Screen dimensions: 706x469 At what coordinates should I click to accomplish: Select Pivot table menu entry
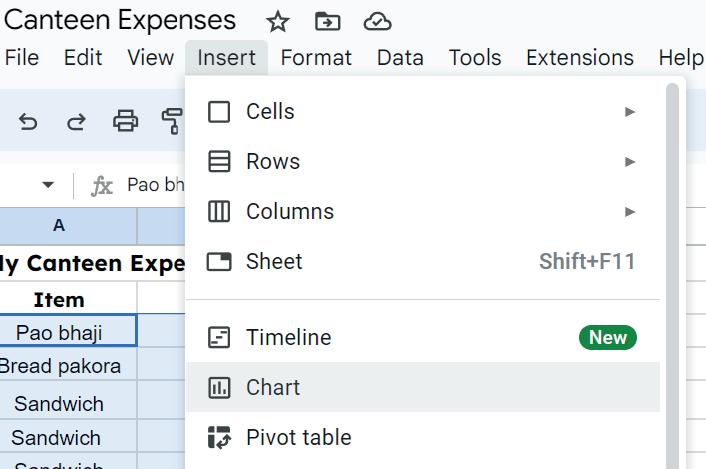(x=298, y=437)
